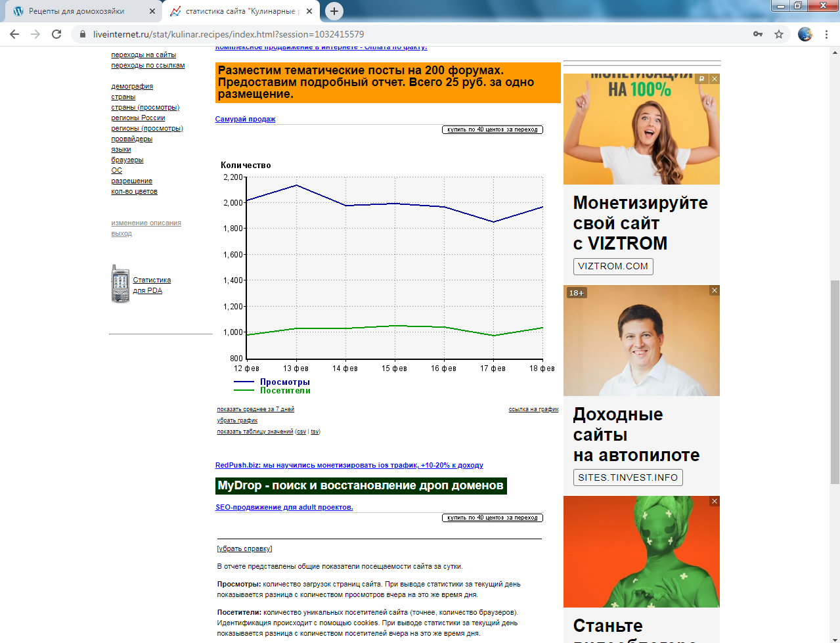Open the Chrome three-dot menu
This screenshot has height=643, width=840.
[x=826, y=34]
